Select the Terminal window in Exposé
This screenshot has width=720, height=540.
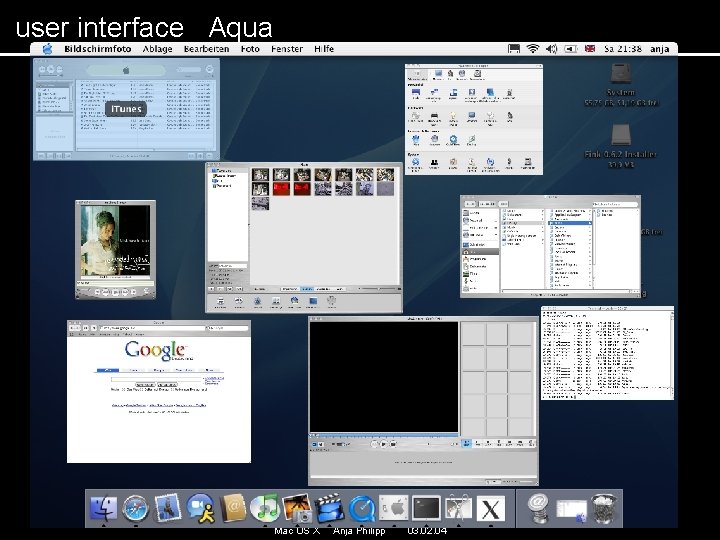pyautogui.click(x=608, y=353)
